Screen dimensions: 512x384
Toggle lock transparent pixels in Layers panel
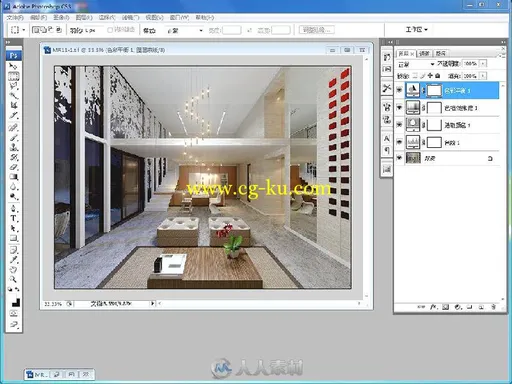coord(415,76)
